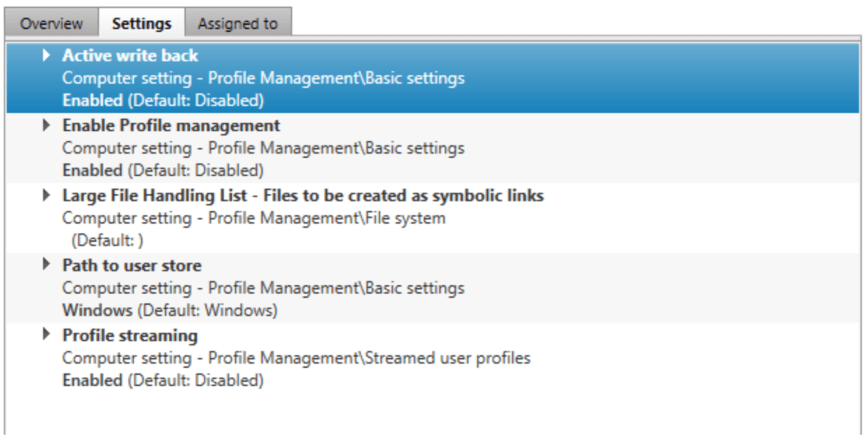Click the arrow icon next to Profile streaming

tap(47, 334)
